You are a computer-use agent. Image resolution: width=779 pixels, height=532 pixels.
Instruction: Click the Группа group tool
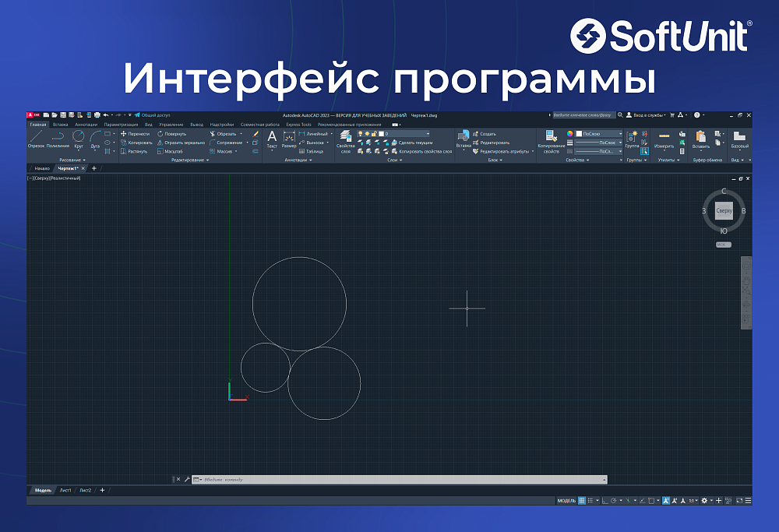(632, 139)
